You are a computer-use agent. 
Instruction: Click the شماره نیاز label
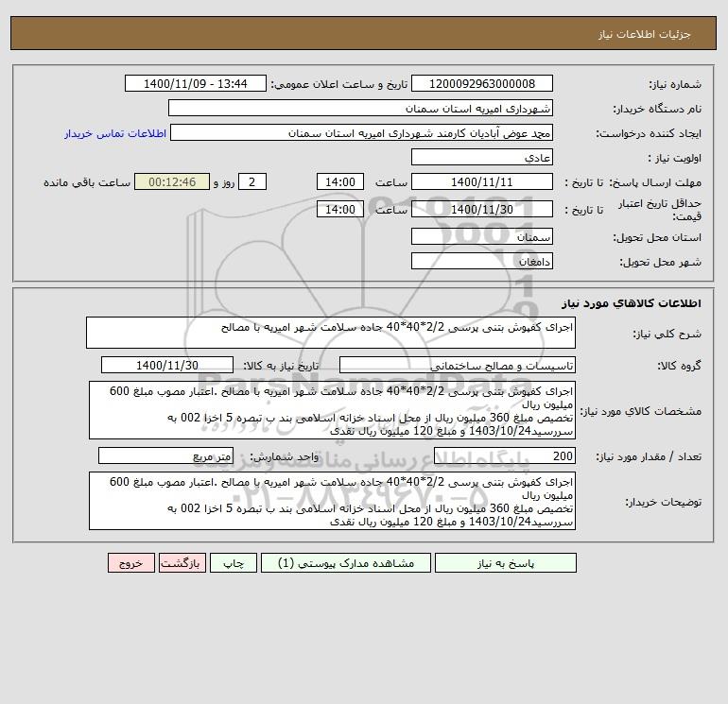click(675, 84)
